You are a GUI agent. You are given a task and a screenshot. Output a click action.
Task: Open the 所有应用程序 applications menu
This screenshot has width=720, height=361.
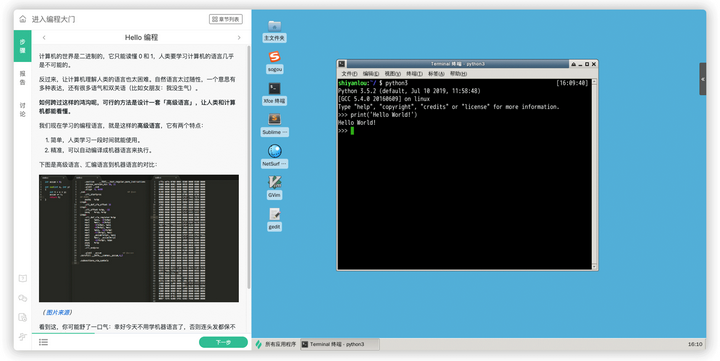coord(276,344)
